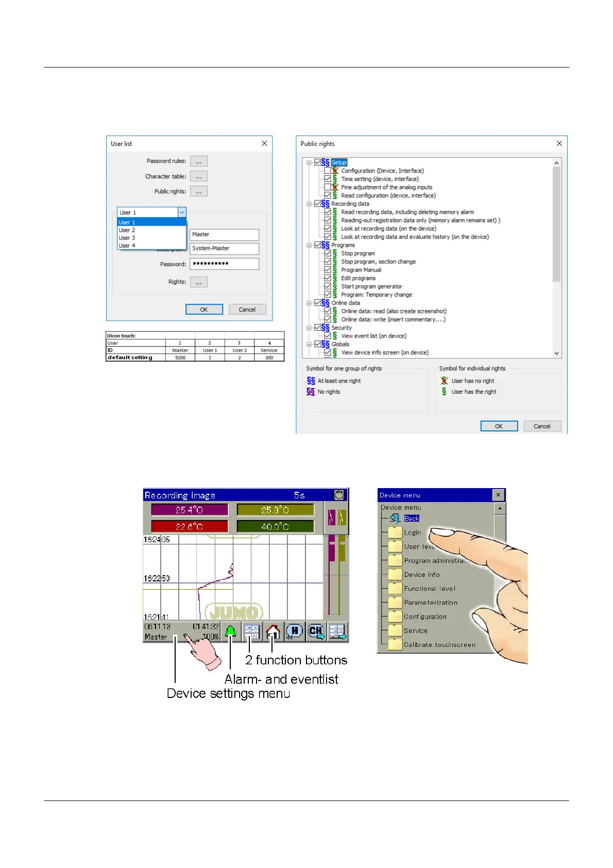Image resolution: width=613 pixels, height=868 pixels.
Task: Uncheck Read recording data including deleting alarm
Action: pos(328,212)
